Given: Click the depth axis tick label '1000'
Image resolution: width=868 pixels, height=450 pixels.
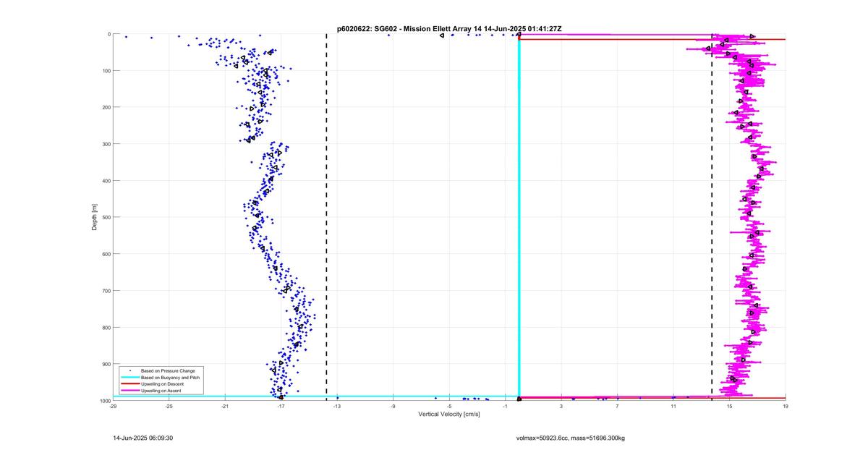Looking at the screenshot, I should tap(105, 400).
